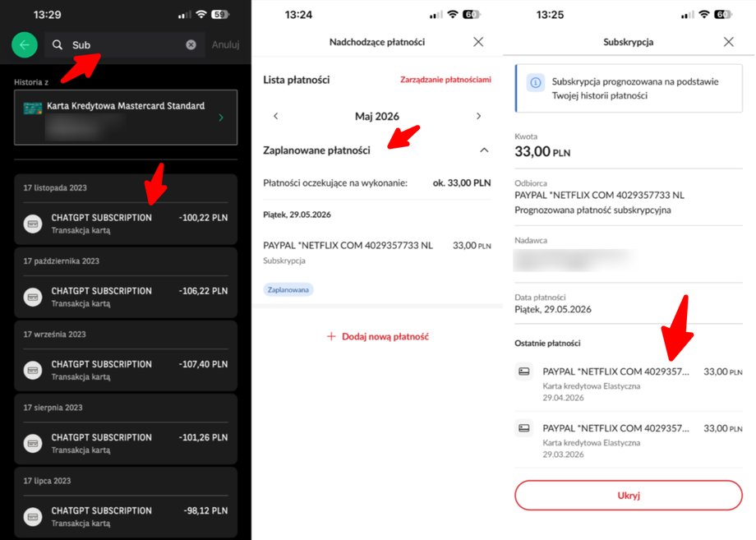Open the ChatGPT transaction for -98,12 PLN
This screenshot has height=540, width=756.
coord(126,517)
